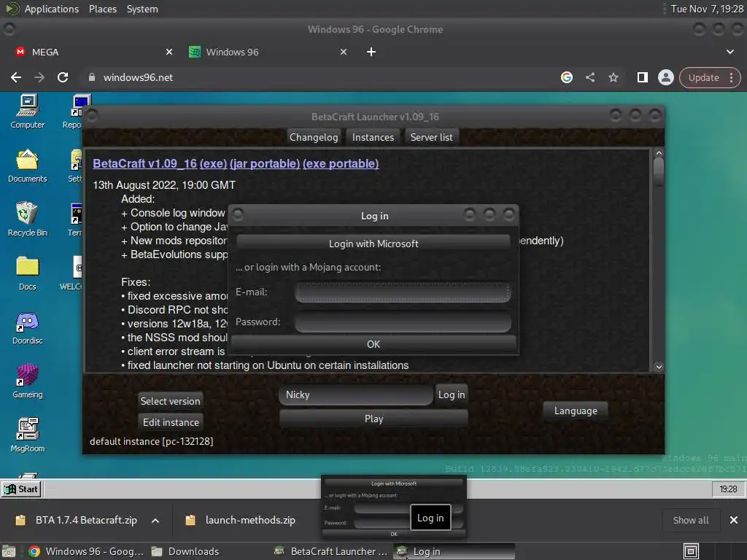Click Chrome's back arrow
The height and width of the screenshot is (560, 747).
(16, 77)
